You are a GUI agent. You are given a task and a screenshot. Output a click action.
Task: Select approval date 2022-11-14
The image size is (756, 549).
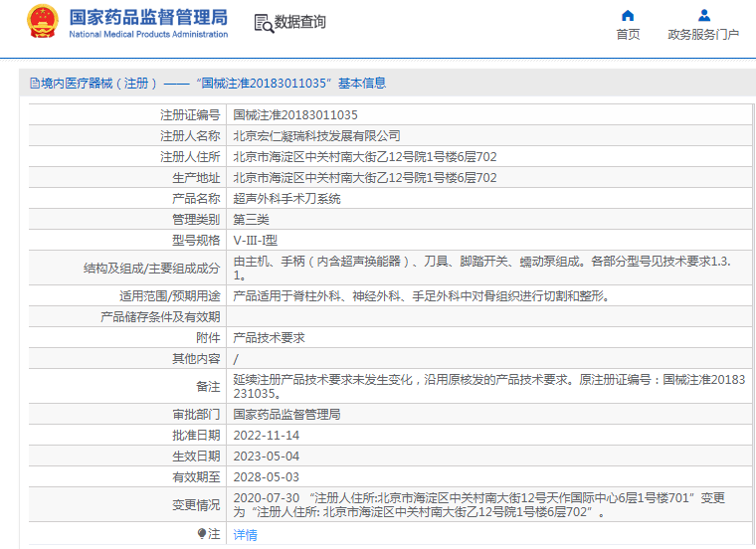[267, 436]
